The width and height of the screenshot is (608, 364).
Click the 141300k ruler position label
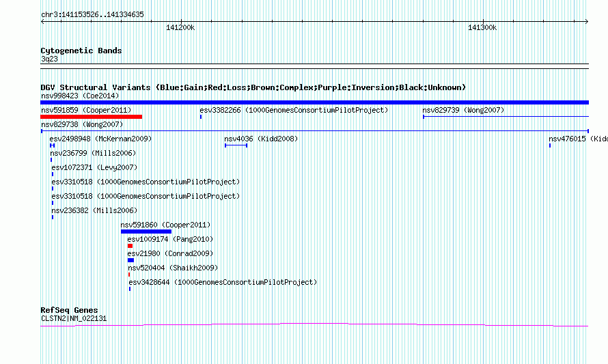482,27
